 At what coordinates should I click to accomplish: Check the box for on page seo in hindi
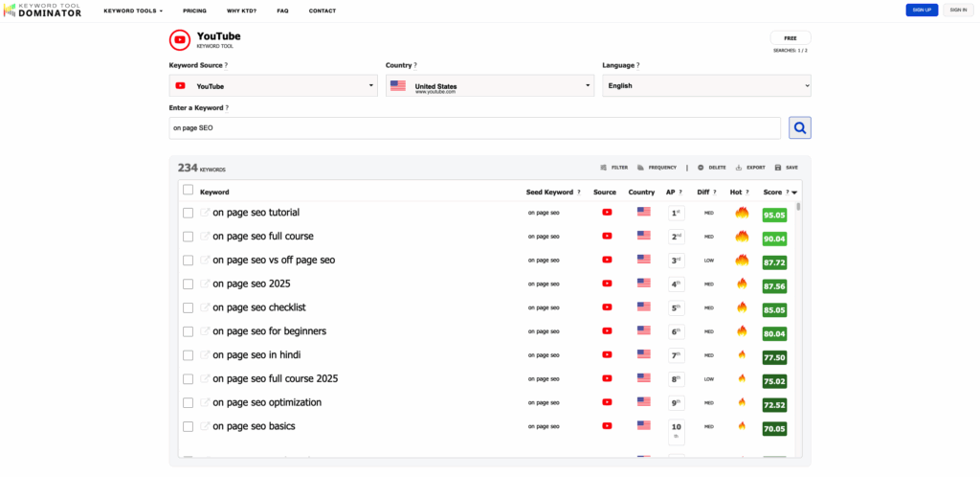click(188, 355)
